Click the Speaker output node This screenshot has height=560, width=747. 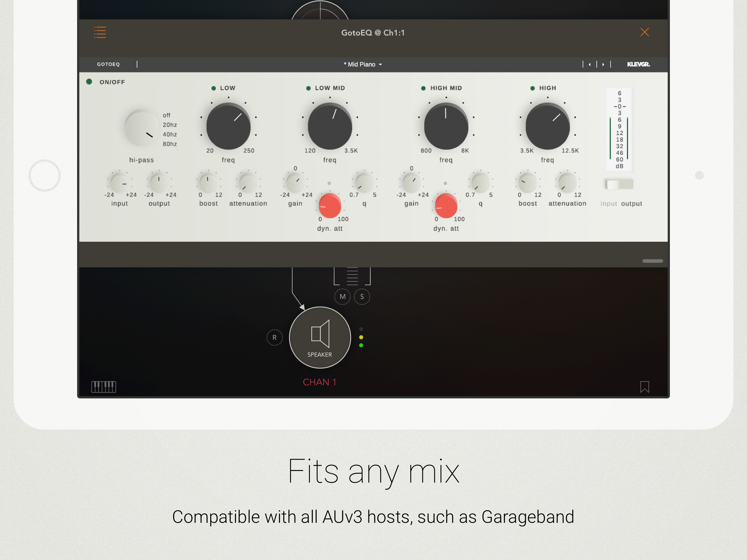point(320,337)
